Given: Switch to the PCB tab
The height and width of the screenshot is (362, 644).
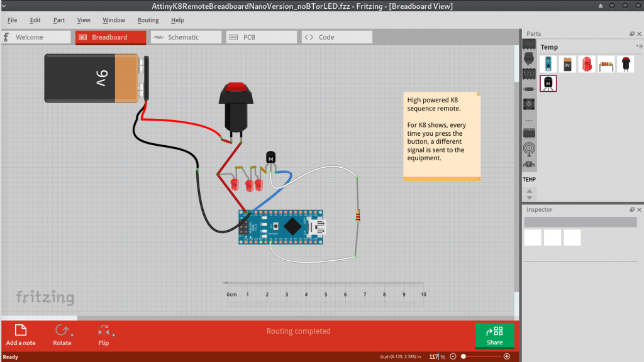Looking at the screenshot, I should point(261,37).
